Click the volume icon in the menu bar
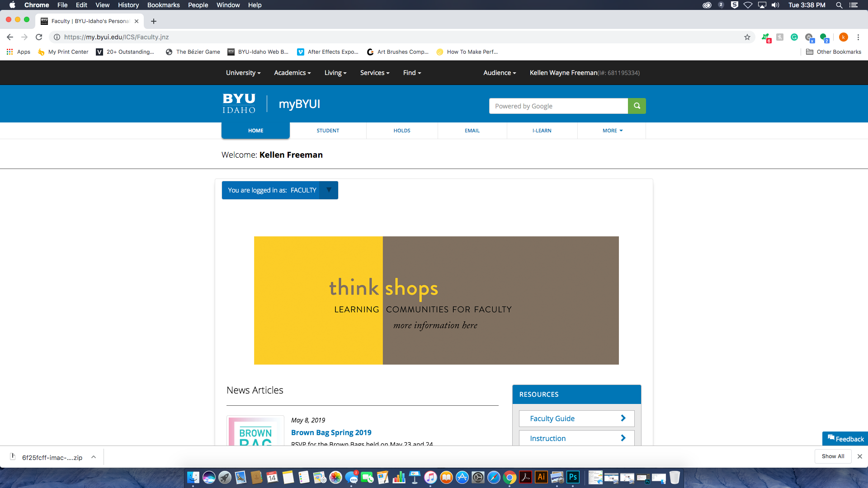 click(776, 5)
